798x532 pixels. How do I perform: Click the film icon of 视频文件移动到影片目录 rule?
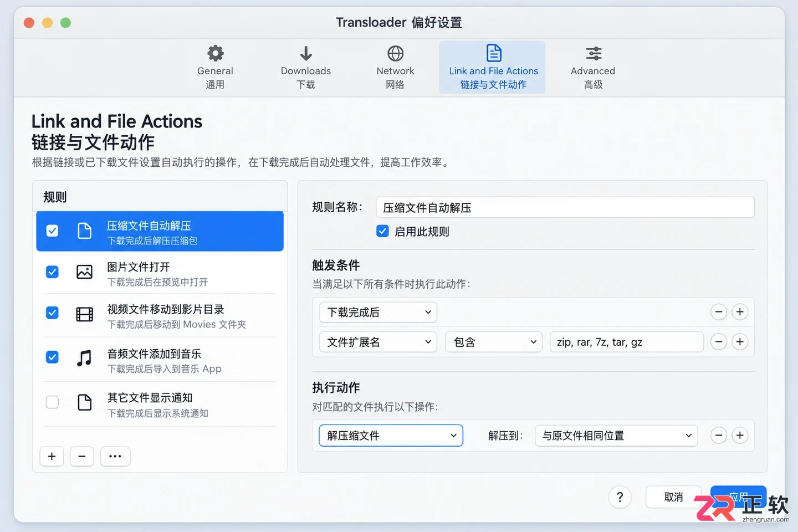point(84,315)
